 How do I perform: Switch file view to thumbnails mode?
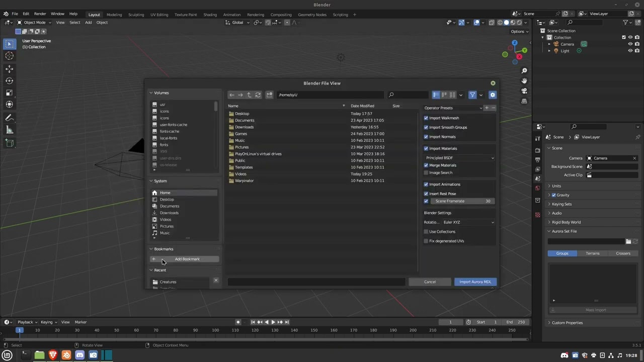click(452, 95)
